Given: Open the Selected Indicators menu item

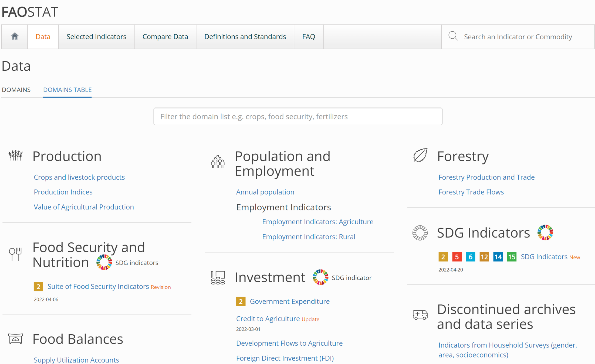Looking at the screenshot, I should click(x=96, y=37).
